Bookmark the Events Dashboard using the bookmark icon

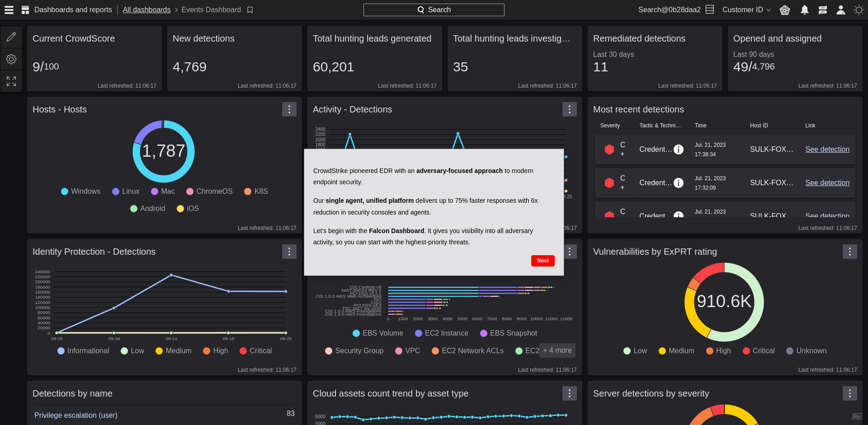250,9
